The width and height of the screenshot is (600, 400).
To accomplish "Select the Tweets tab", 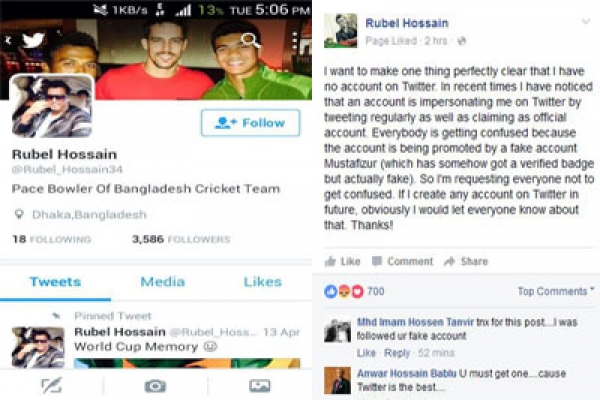I will pyautogui.click(x=55, y=282).
